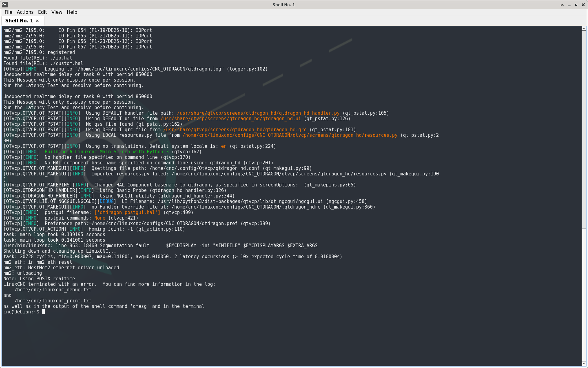The height and width of the screenshot is (368, 588).
Task: Click 'main loop took 0.139195 seconds' line
Action: (54, 235)
